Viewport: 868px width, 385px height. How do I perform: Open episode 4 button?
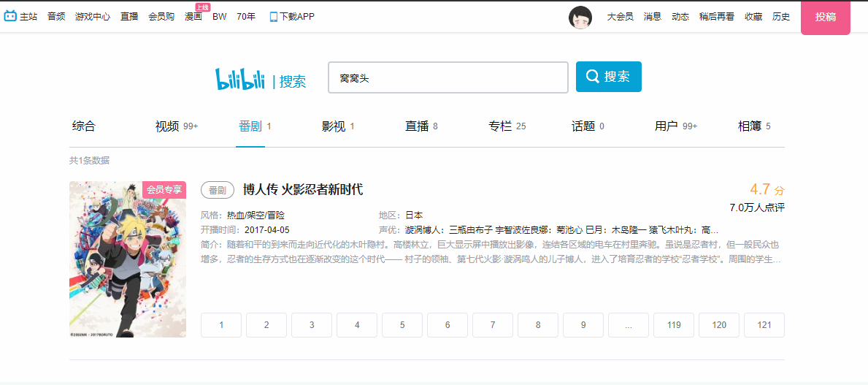[x=357, y=325]
